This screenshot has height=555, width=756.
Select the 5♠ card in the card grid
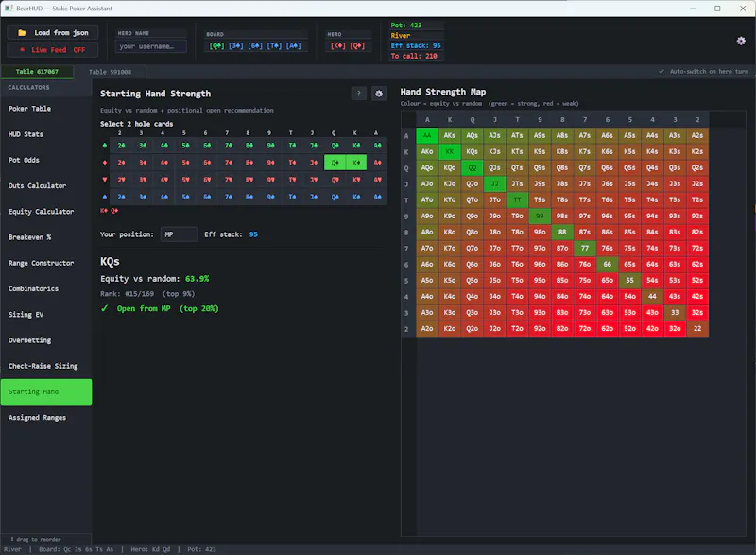[x=185, y=197]
